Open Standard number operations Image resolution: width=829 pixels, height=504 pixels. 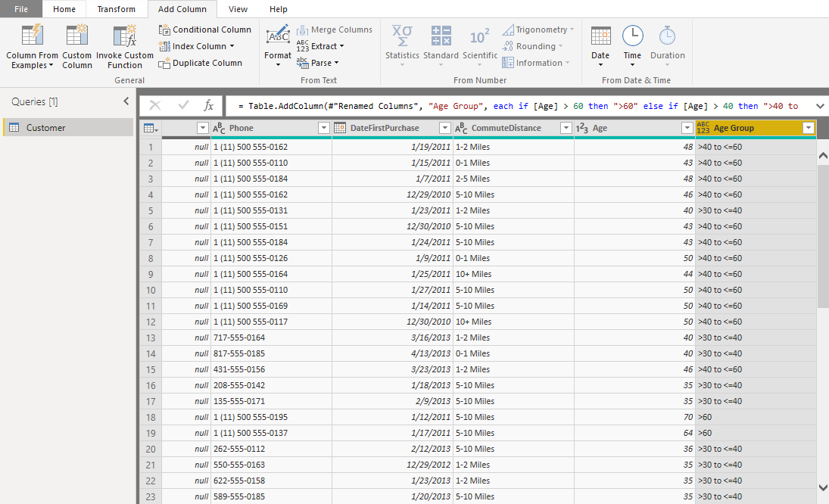pyautogui.click(x=441, y=46)
